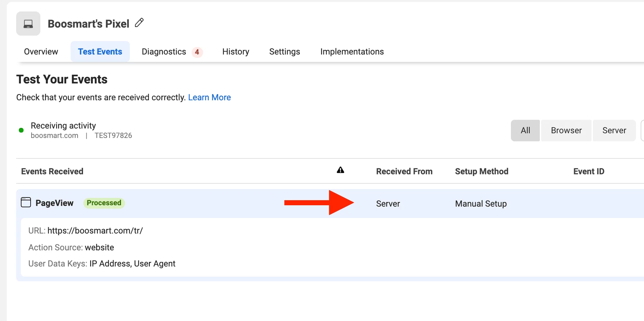Open the Diagnostics tab
The image size is (644, 321).
coord(164,51)
